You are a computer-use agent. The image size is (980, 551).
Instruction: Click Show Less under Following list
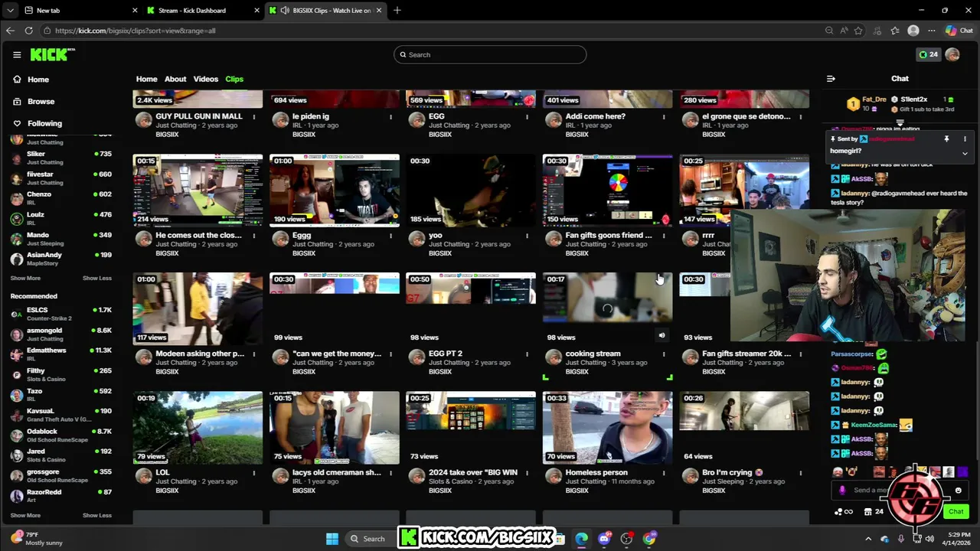(x=97, y=278)
